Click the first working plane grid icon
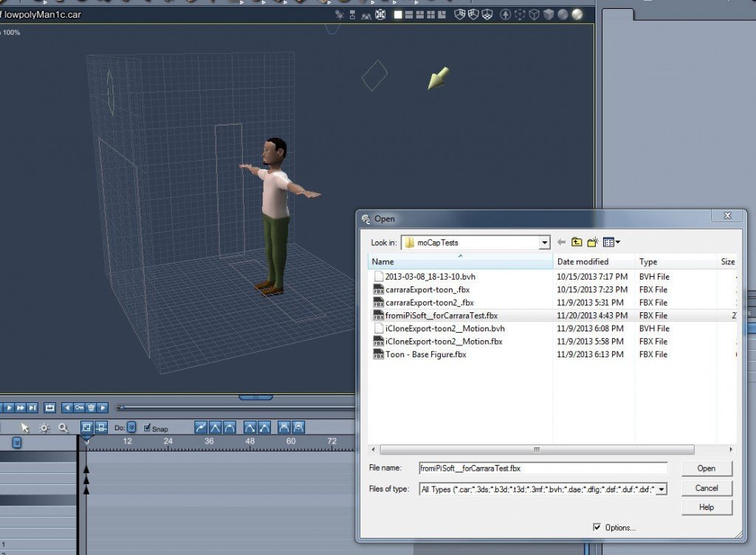The width and height of the screenshot is (756, 555). coord(460,15)
